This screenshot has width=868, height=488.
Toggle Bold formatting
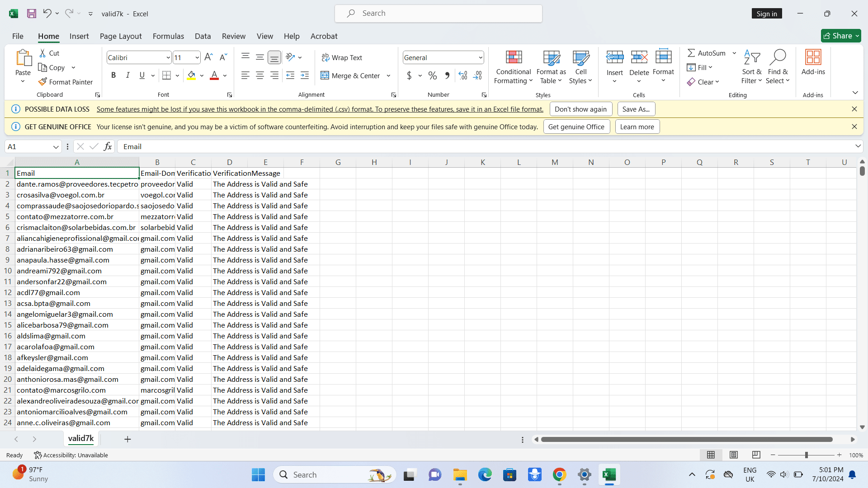coord(113,75)
